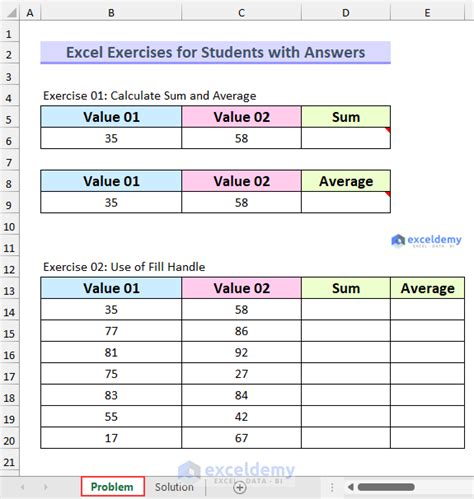
Task: Click next sheet navigation arrow
Action: (45, 487)
